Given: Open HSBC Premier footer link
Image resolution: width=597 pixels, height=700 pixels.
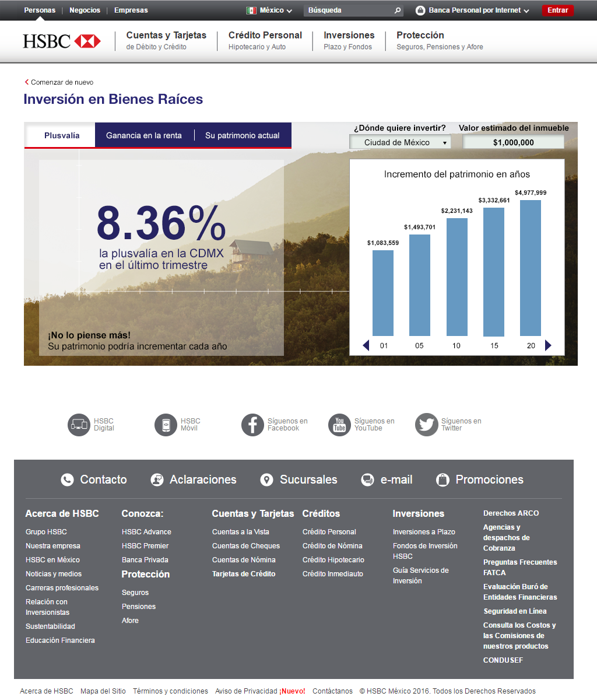Looking at the screenshot, I should tap(145, 546).
